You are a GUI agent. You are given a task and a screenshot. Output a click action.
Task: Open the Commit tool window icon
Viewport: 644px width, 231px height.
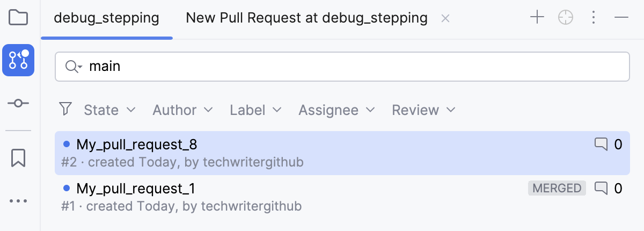tap(18, 103)
